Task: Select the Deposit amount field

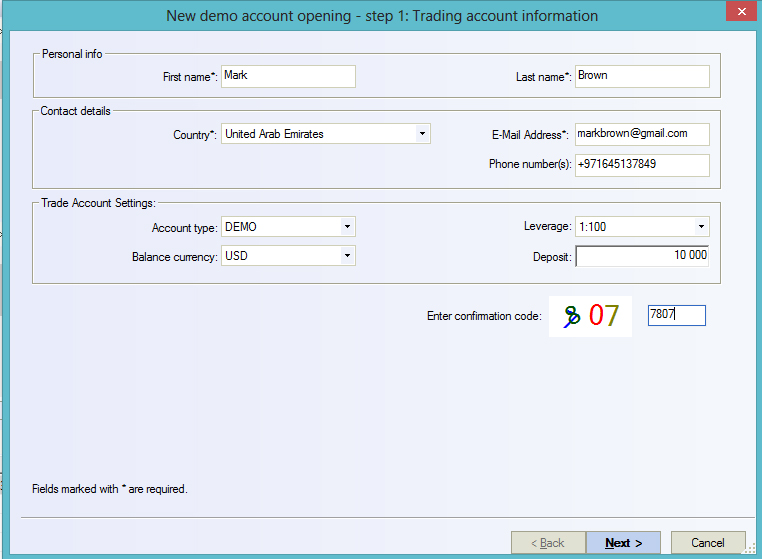Action: pyautogui.click(x=641, y=256)
